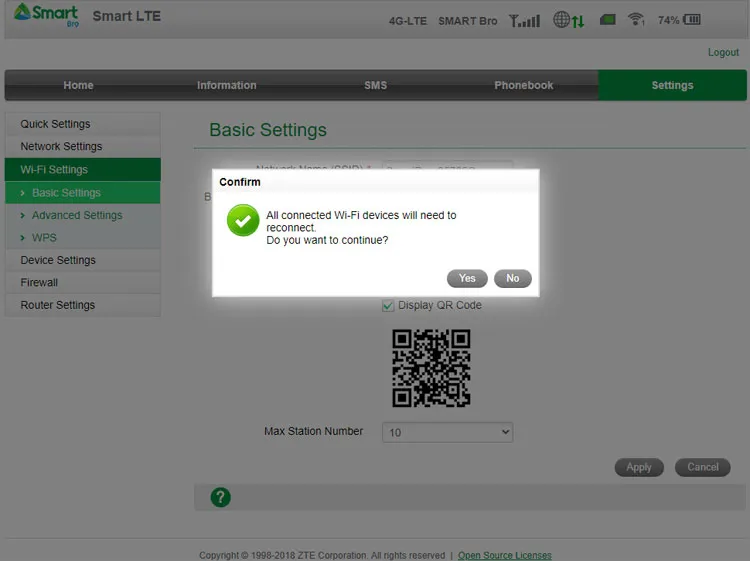The image size is (750, 561).
Task: Open Network Settings in sidebar
Action: click(x=82, y=146)
